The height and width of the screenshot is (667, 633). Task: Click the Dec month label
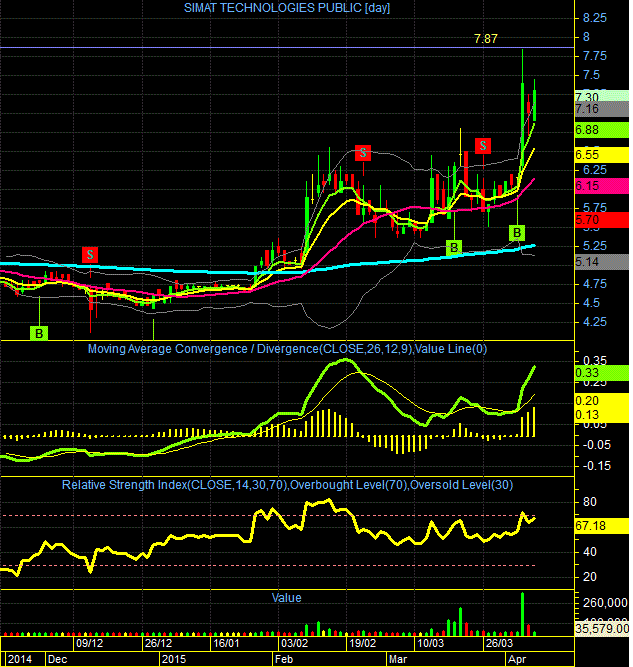57,659
